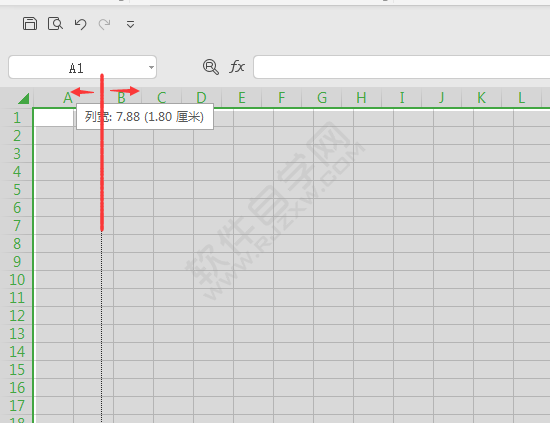Select column L header

tap(522, 98)
